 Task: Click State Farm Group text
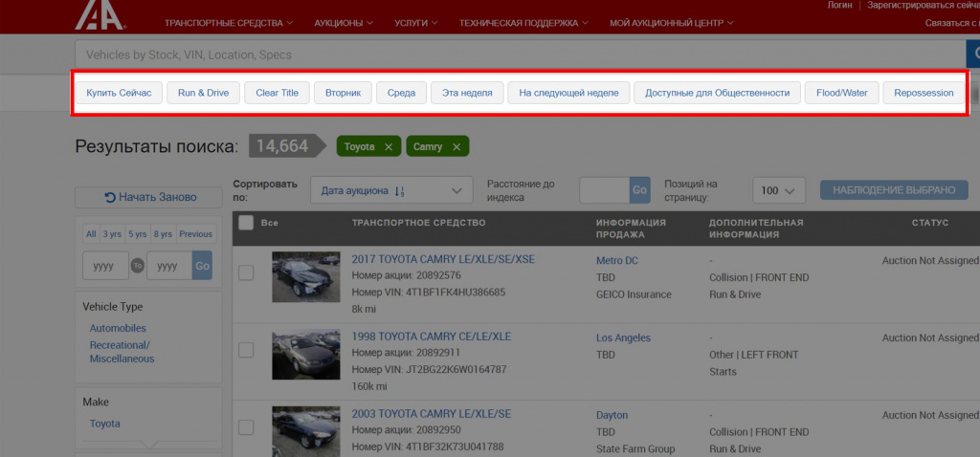635,449
